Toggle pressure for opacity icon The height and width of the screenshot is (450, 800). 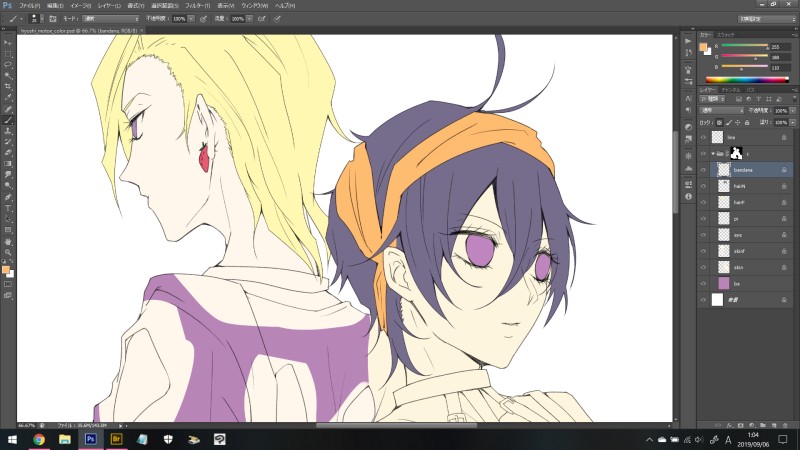pyautogui.click(x=204, y=19)
